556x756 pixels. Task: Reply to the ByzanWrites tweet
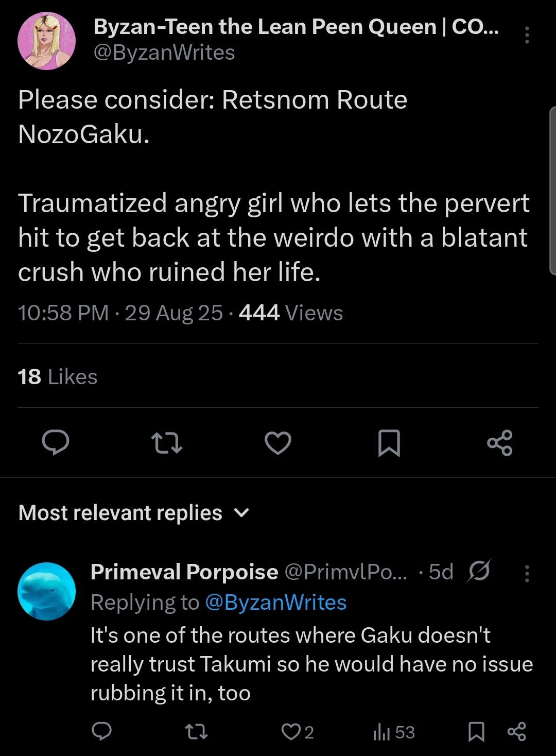(56, 442)
